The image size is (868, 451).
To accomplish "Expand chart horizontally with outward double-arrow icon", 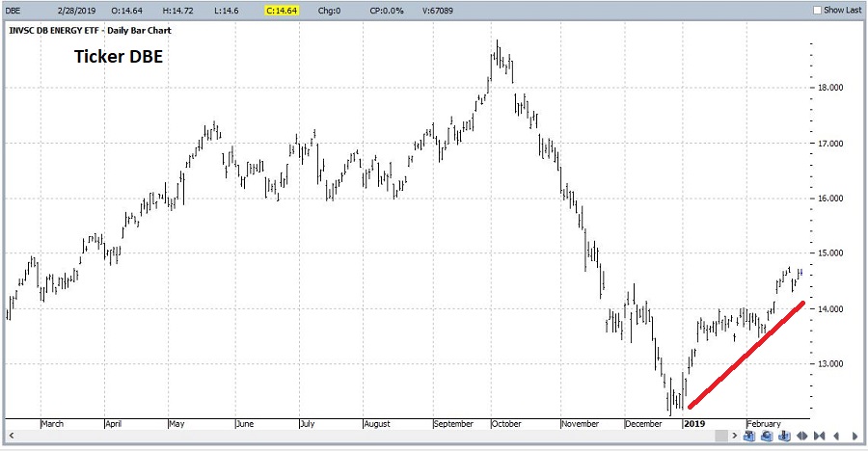I will (x=801, y=436).
